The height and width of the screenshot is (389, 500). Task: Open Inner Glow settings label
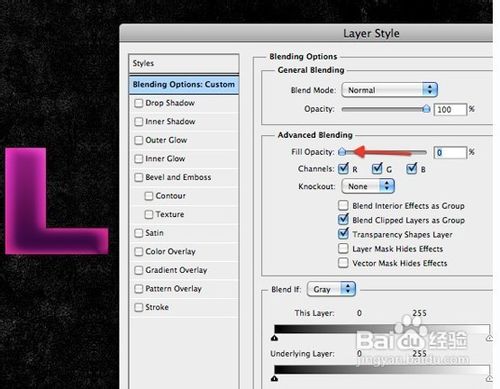pos(165,159)
